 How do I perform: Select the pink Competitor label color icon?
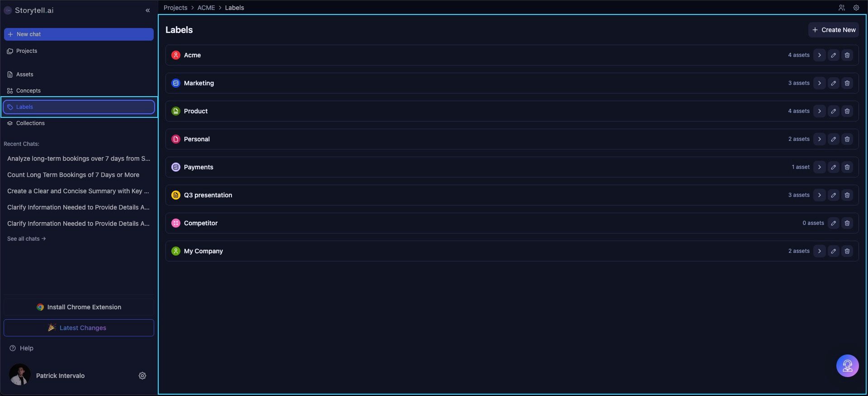pyautogui.click(x=176, y=223)
